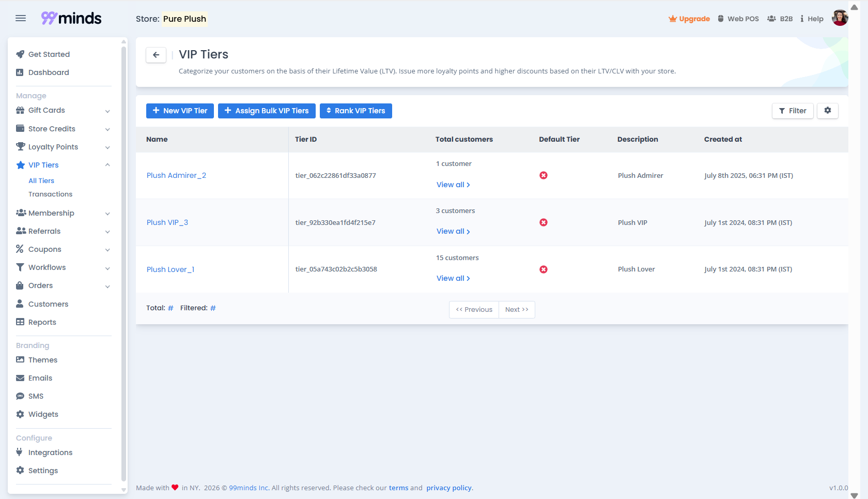Open table settings gear button
The image size is (868, 499).
(x=828, y=111)
